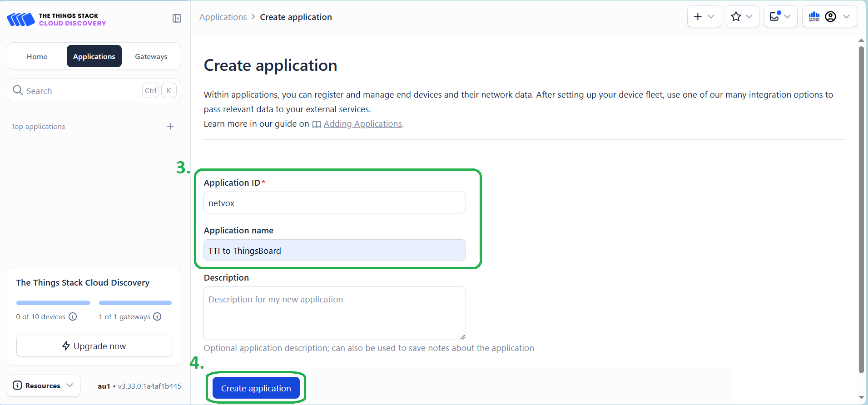Collapse the sidebar with the panel icon

pos(177,19)
